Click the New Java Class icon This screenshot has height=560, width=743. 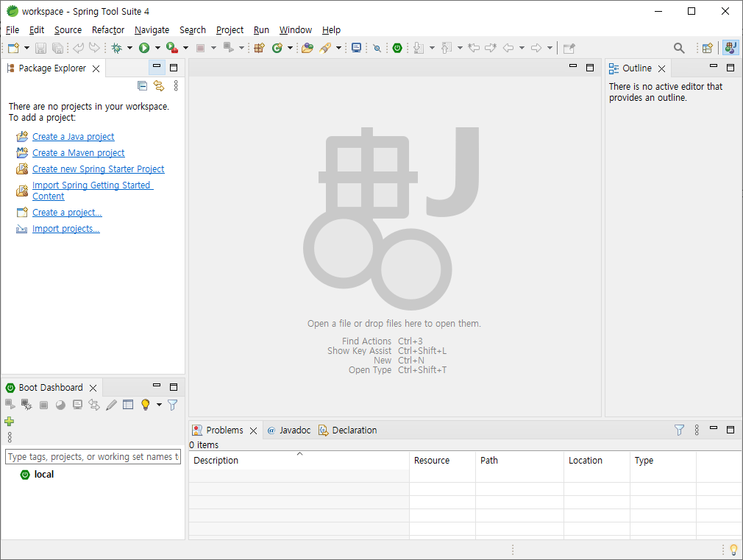click(x=277, y=48)
